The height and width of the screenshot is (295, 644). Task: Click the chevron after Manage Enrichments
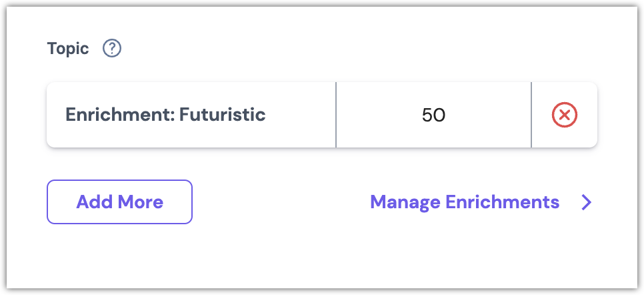point(587,202)
